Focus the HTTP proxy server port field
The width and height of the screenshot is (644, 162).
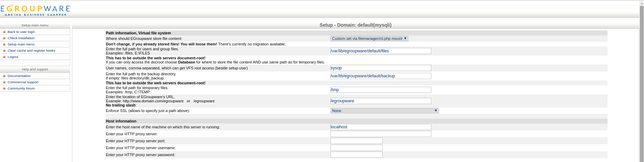[356, 141]
